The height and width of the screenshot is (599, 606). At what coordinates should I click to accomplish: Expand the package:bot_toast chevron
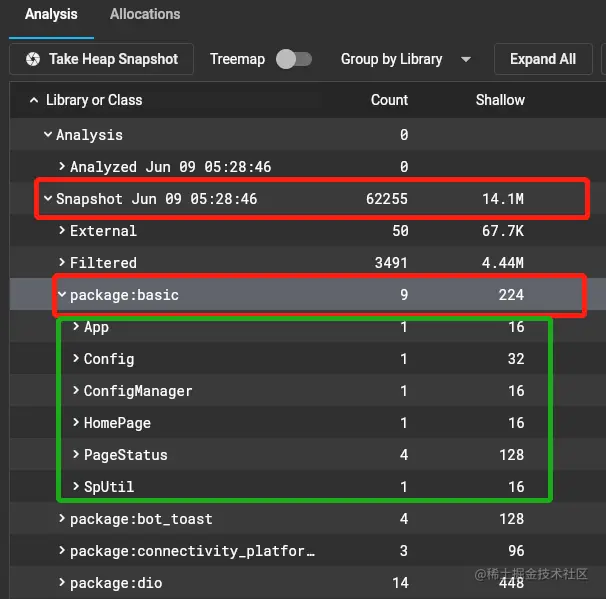pos(62,518)
